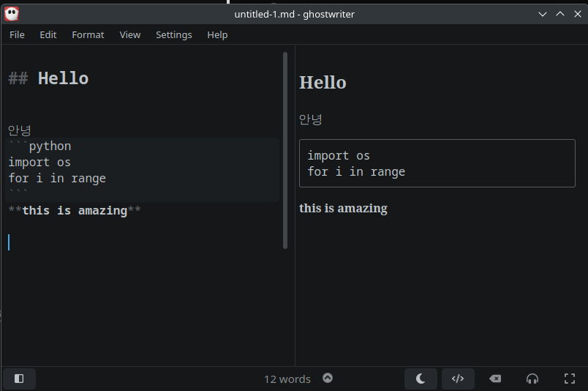Click the '```python' line in the editor

pyautogui.click(x=39, y=146)
